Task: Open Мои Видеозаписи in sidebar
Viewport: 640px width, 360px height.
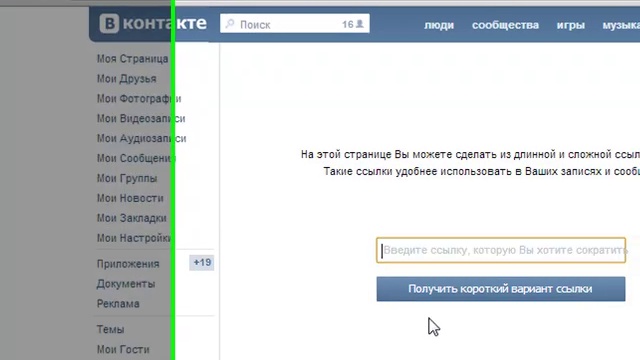Action: pyautogui.click(x=141, y=119)
